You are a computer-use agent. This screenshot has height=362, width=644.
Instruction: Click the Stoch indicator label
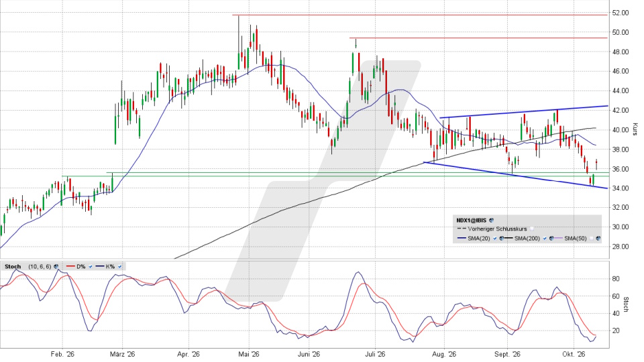point(13,267)
